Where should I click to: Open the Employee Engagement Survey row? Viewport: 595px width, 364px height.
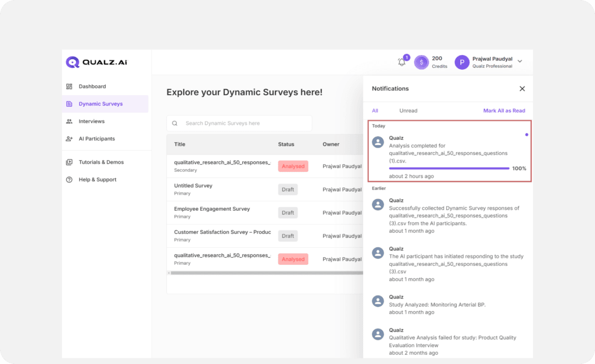[x=212, y=209]
